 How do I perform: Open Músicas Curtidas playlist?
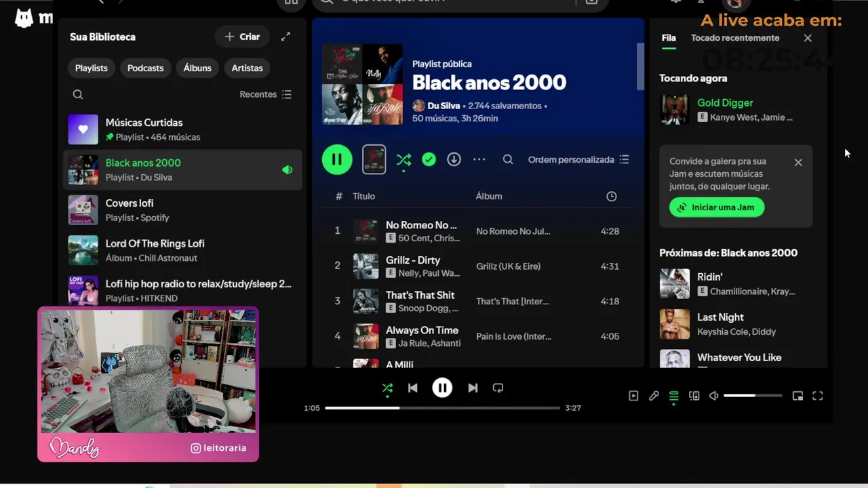[182, 129]
